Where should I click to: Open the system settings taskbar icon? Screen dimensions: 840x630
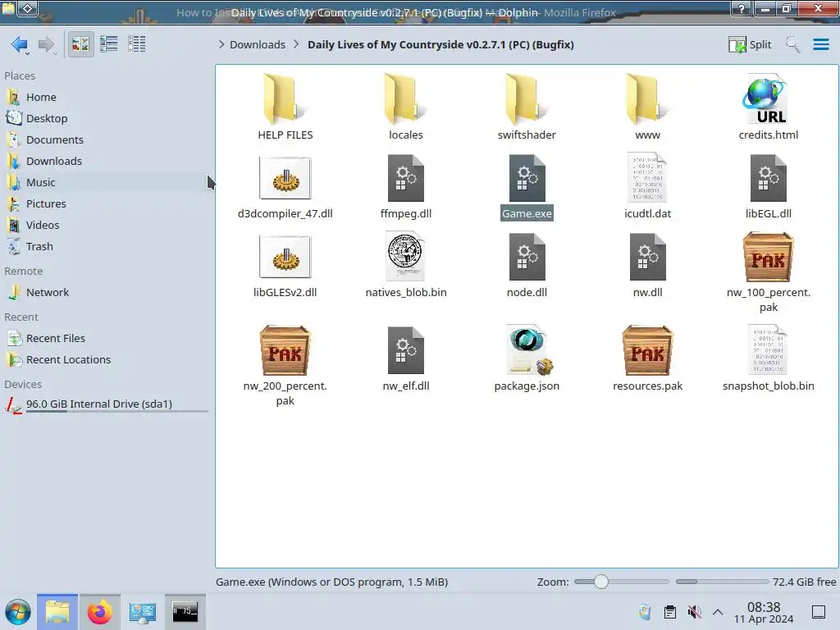coord(142,612)
